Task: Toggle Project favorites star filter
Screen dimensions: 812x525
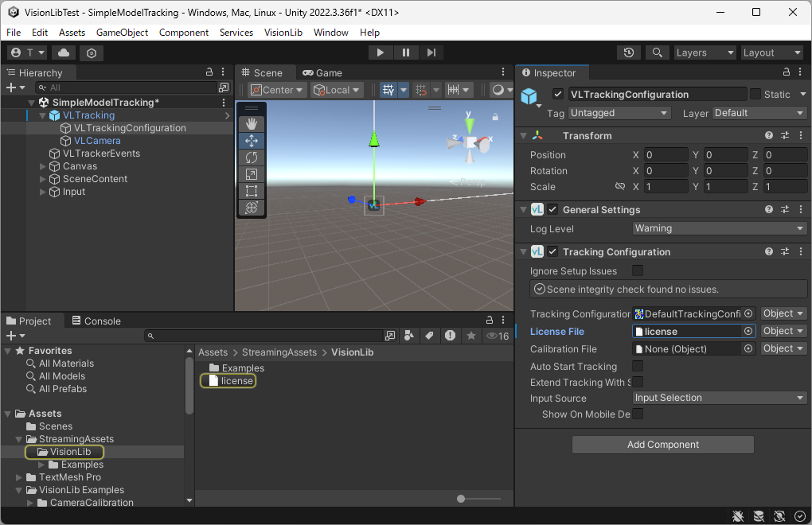Action: pyautogui.click(x=470, y=336)
